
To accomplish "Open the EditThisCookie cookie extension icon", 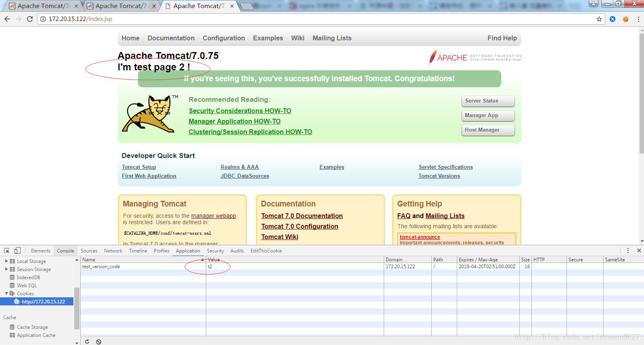I will (x=625, y=19).
